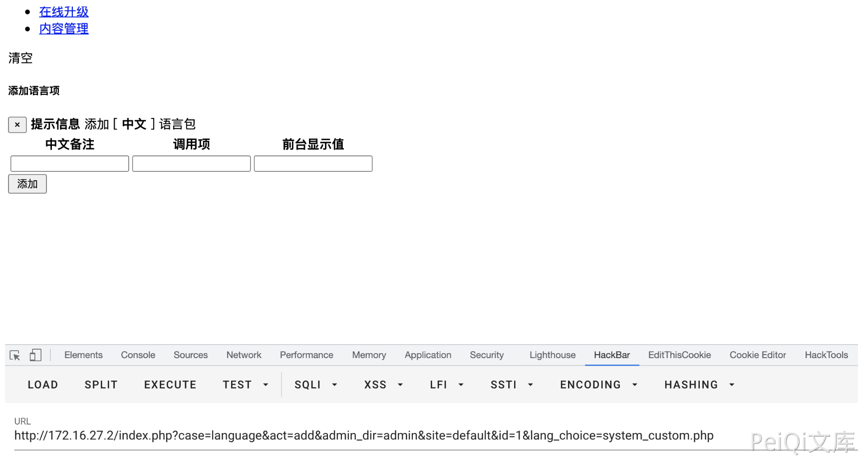Click EXECUTE to send the request

tap(170, 385)
